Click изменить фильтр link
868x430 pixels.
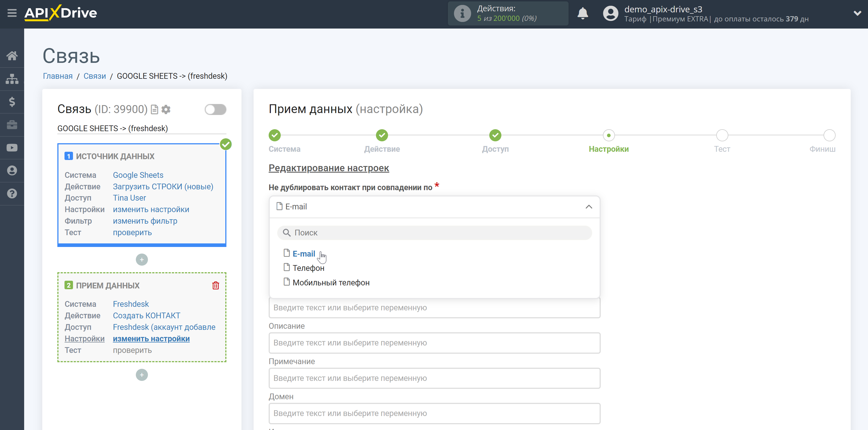[145, 221]
